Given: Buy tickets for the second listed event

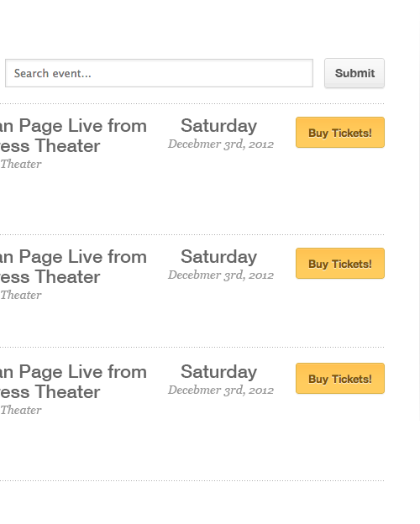Looking at the screenshot, I should pos(340,264).
